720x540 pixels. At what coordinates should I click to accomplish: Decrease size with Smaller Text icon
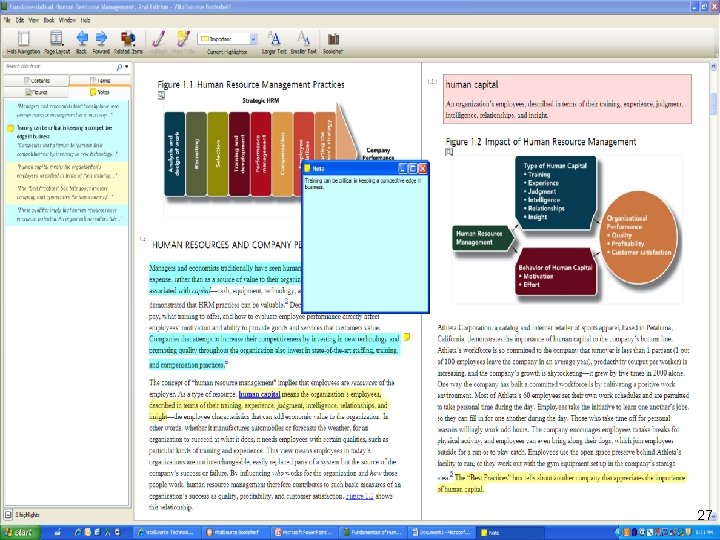[304, 39]
